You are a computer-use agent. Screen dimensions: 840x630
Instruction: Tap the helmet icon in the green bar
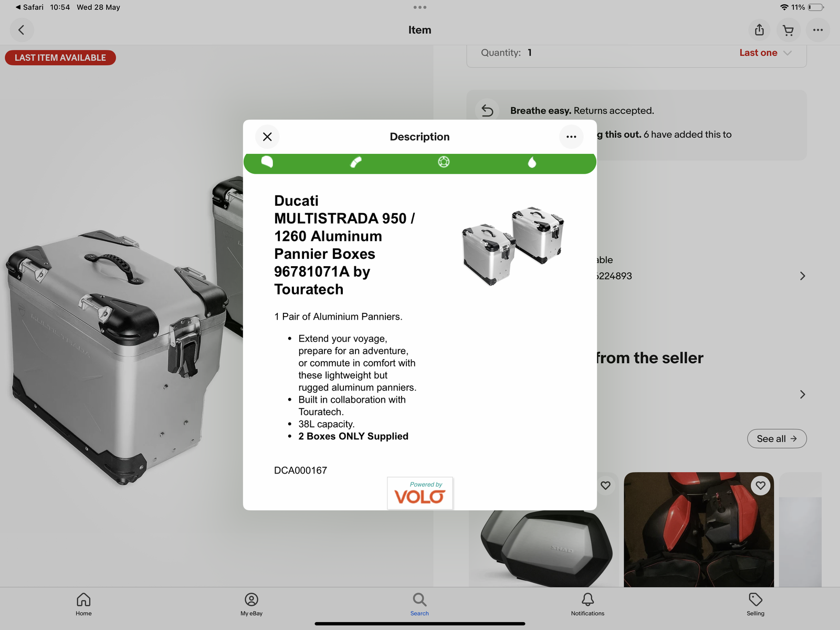[x=267, y=162]
